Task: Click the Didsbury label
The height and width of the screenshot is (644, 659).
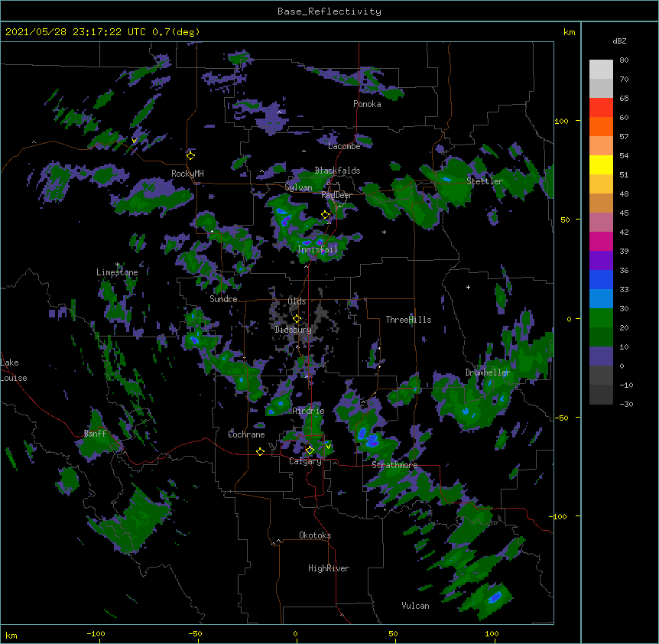Action: [x=294, y=330]
